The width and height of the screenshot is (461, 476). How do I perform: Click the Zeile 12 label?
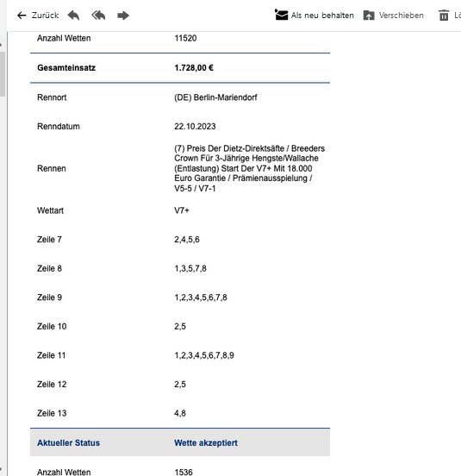[52, 385]
